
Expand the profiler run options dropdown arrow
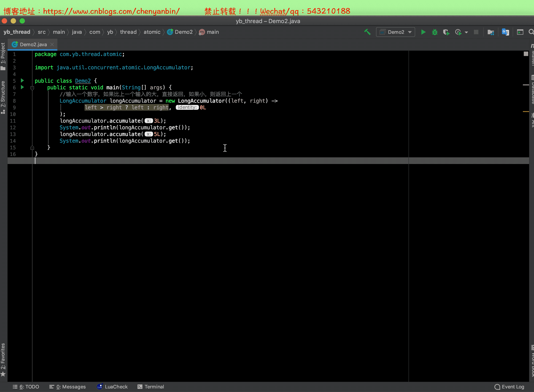(466, 32)
